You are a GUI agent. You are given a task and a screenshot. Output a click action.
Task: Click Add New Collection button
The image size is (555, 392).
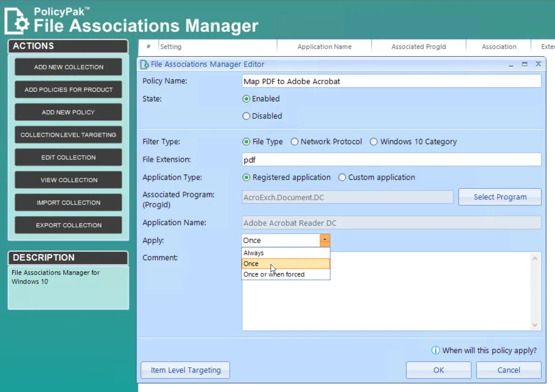point(68,67)
